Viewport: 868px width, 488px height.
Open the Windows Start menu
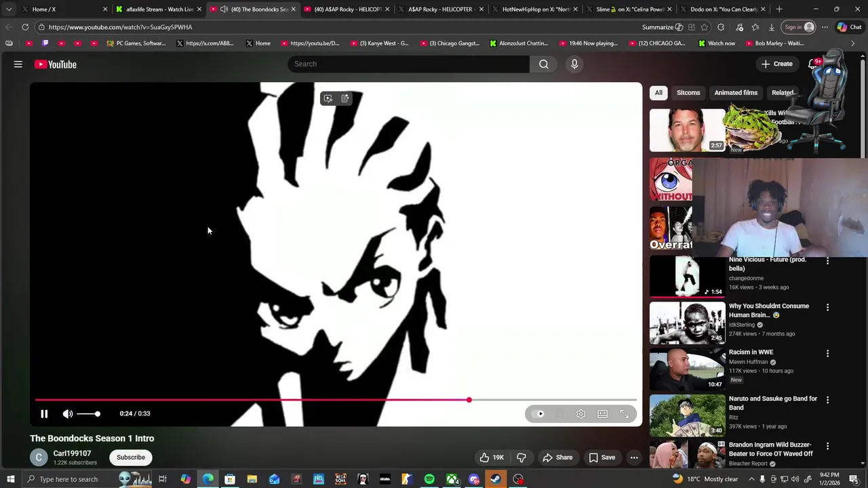10,479
